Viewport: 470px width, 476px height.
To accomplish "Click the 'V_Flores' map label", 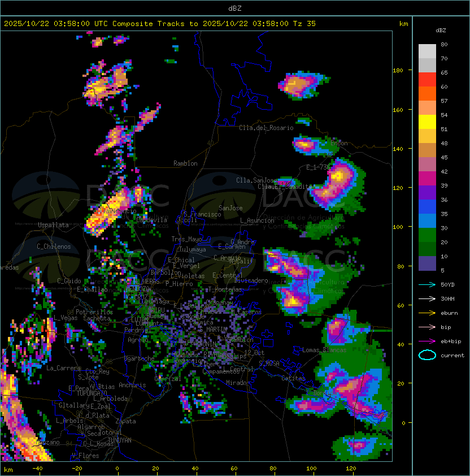I will pyautogui.click(x=85, y=456).
